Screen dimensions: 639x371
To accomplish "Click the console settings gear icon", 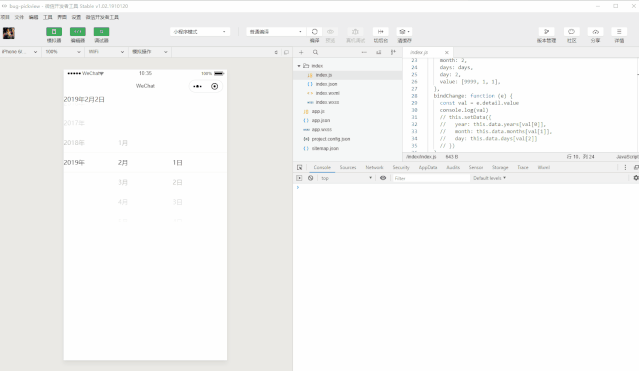I will click(x=636, y=178).
